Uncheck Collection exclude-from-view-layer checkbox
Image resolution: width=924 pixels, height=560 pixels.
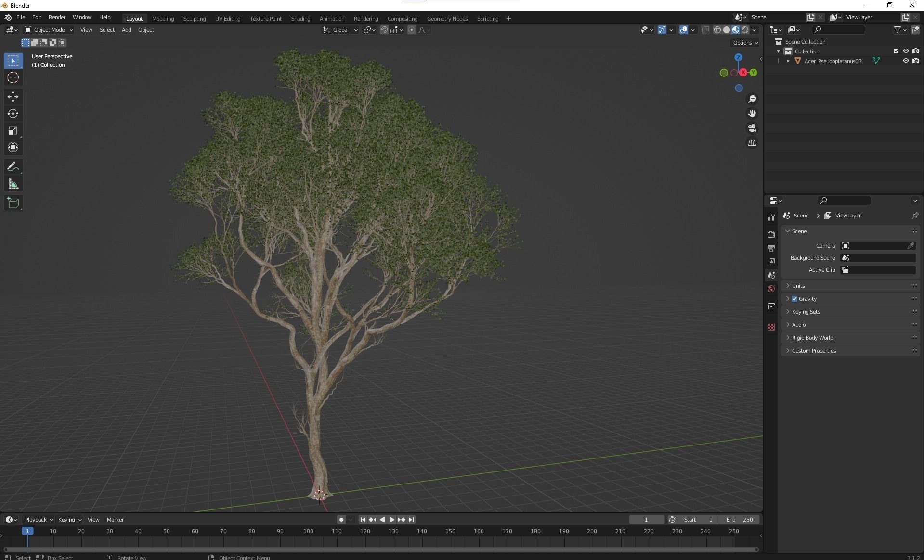[896, 51]
